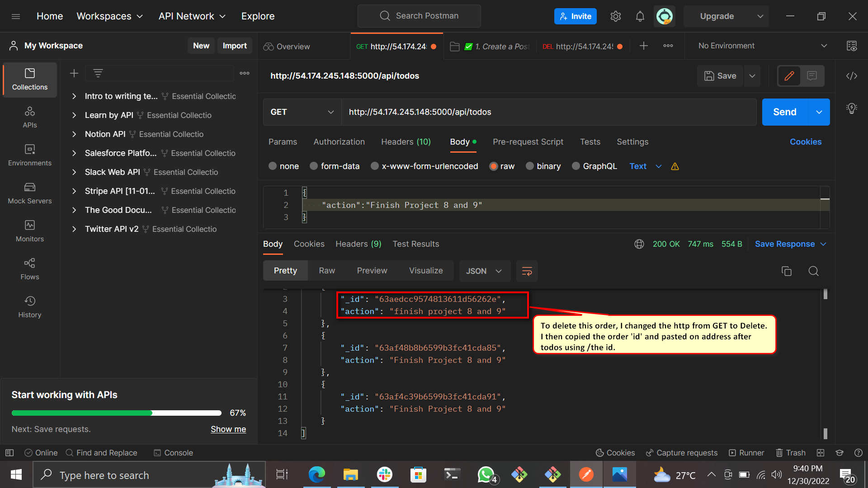This screenshot has height=488, width=868.
Task: Open the code snippet panel
Action: 852,76
